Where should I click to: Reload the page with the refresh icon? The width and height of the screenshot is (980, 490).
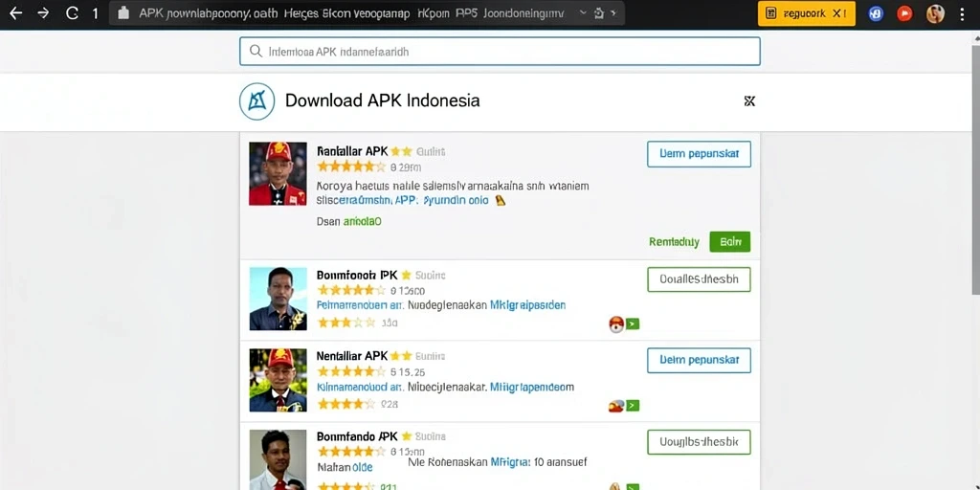[x=72, y=13]
